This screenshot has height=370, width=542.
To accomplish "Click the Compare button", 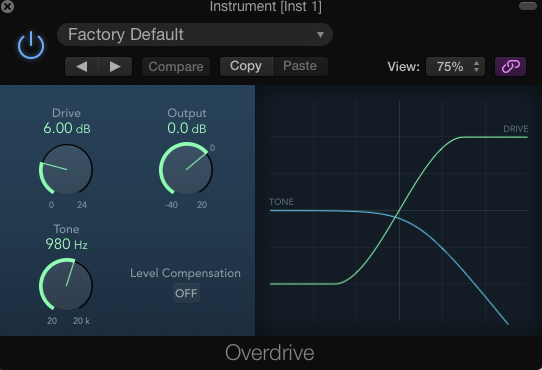I will (176, 66).
